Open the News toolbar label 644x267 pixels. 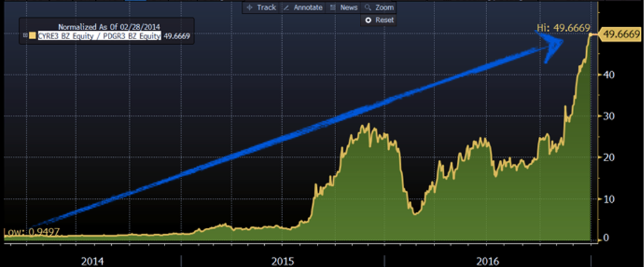coord(348,8)
